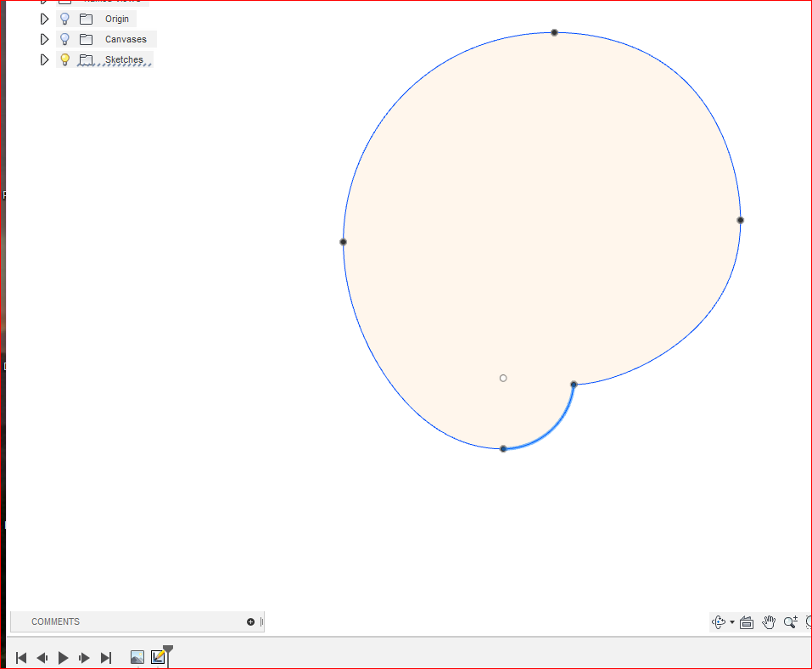This screenshot has height=669, width=812.
Task: Toggle the Canvases lightbulb off
Action: 64,38
